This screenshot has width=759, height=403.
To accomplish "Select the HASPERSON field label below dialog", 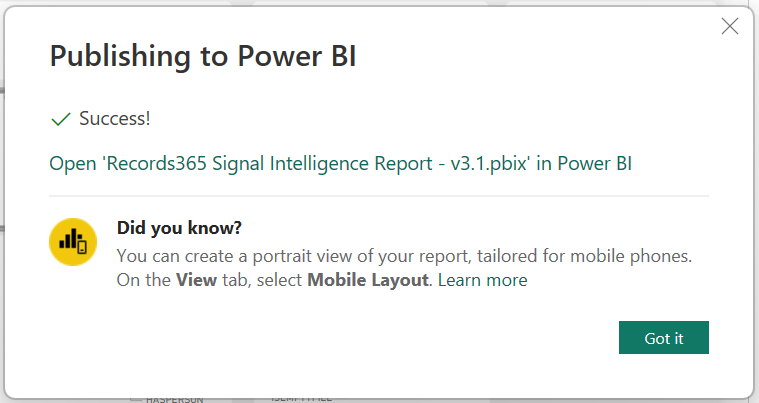I will pos(175,400).
